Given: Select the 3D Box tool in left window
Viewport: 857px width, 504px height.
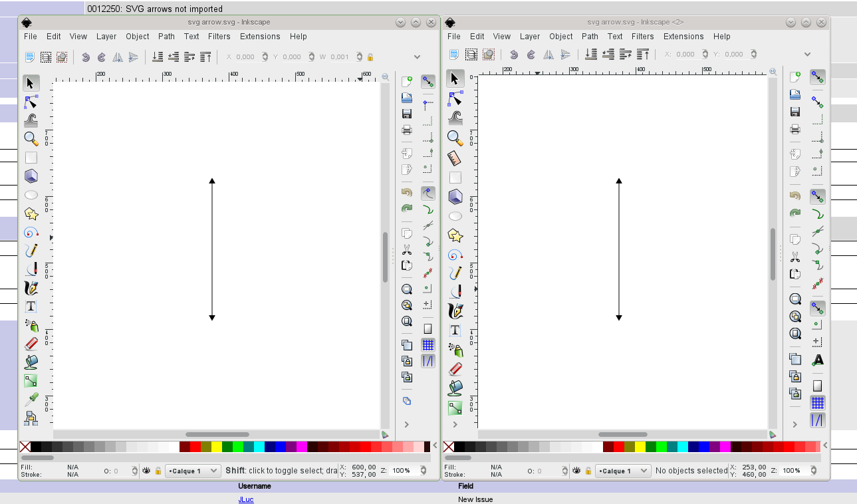Looking at the screenshot, I should (x=31, y=176).
